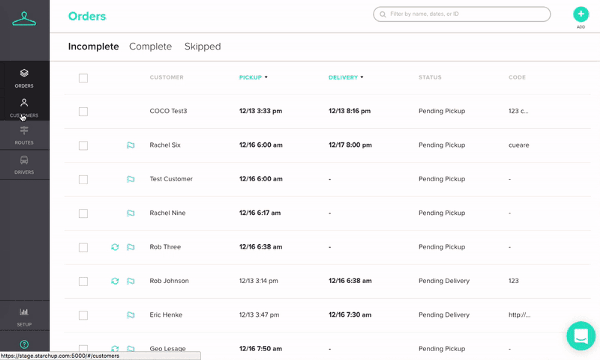Click delivery time 12/17 8:00 pm
This screenshot has height=360, width=600.
pos(350,145)
